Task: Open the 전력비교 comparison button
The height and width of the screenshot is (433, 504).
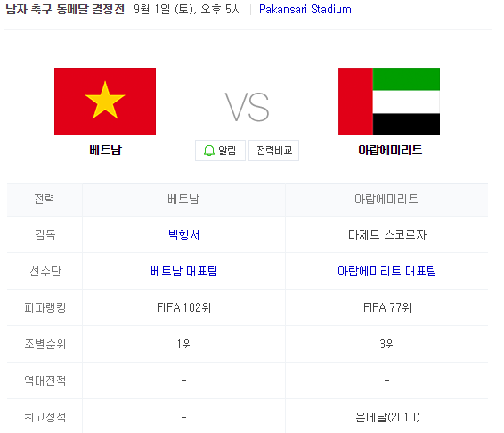Action: click(x=274, y=151)
